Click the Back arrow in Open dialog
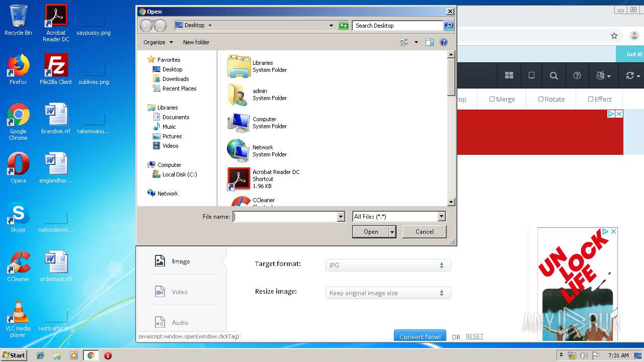Viewport: 644px width, 362px height. click(146, 26)
